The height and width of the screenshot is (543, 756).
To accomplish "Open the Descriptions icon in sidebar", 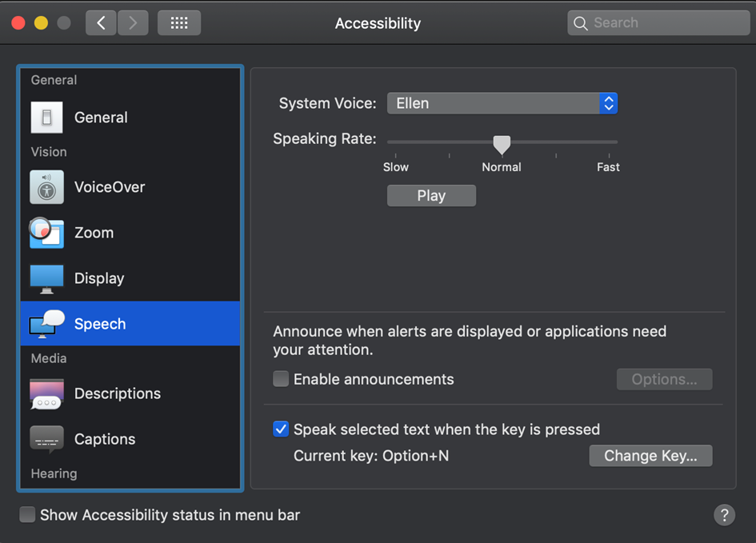I will pos(46,393).
